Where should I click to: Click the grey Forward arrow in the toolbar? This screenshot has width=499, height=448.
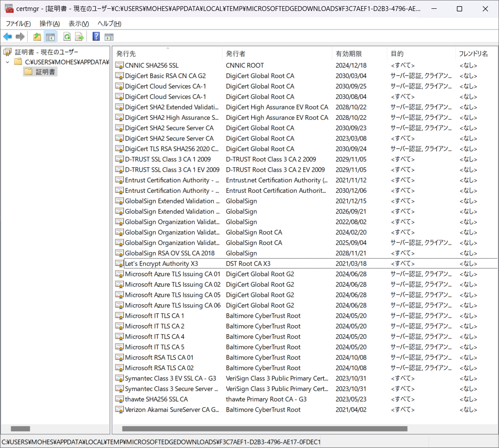click(20, 36)
